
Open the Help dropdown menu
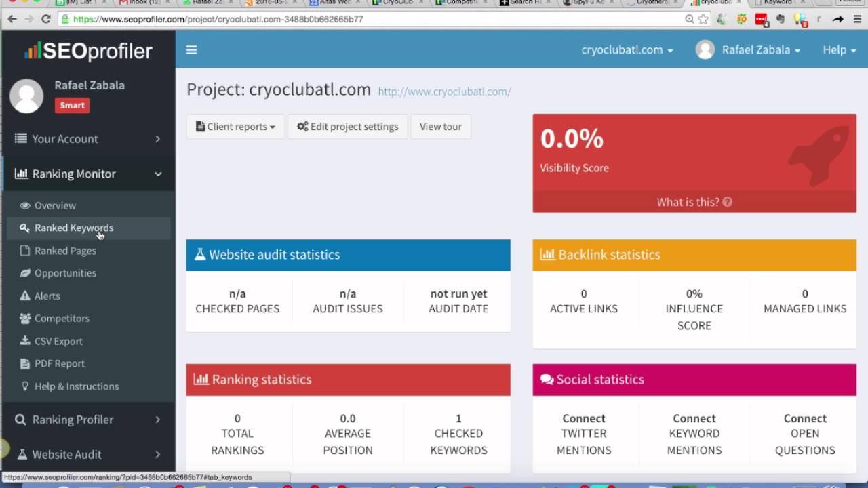point(840,49)
